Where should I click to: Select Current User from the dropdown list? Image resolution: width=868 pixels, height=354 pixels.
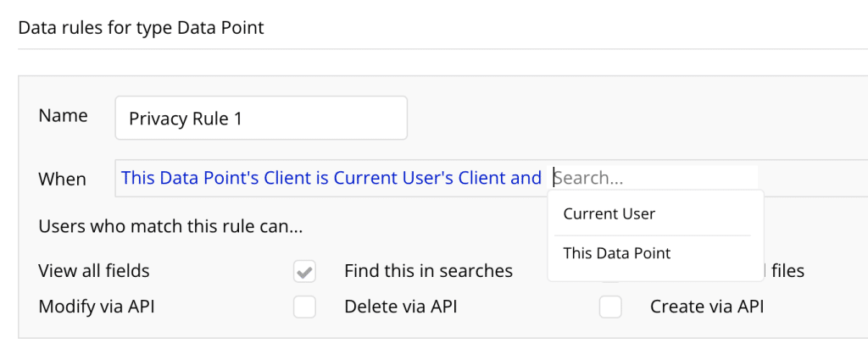(x=609, y=214)
